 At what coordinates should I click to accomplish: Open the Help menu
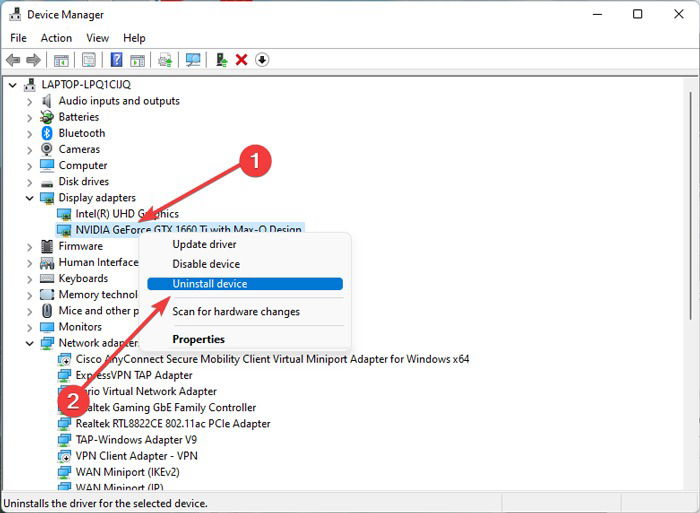click(x=134, y=38)
